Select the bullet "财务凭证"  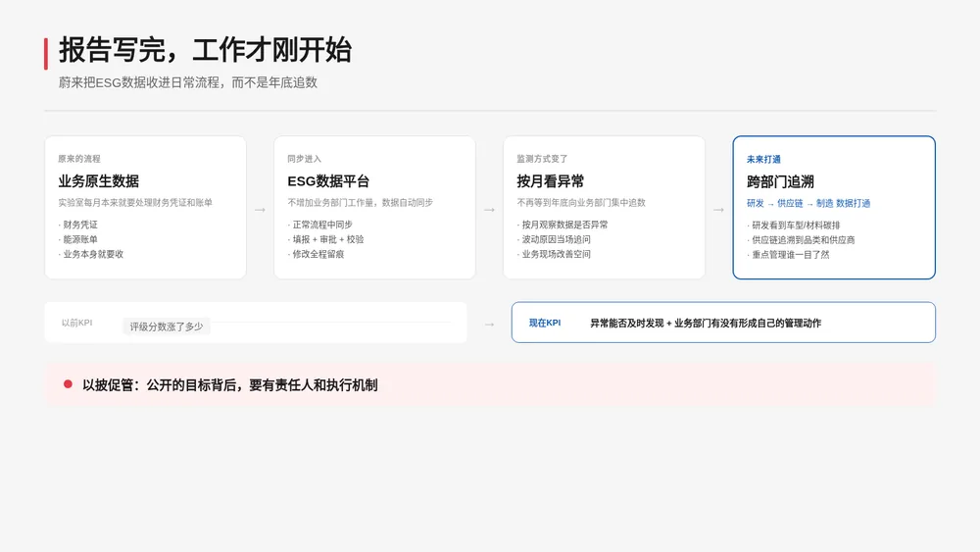pos(80,225)
